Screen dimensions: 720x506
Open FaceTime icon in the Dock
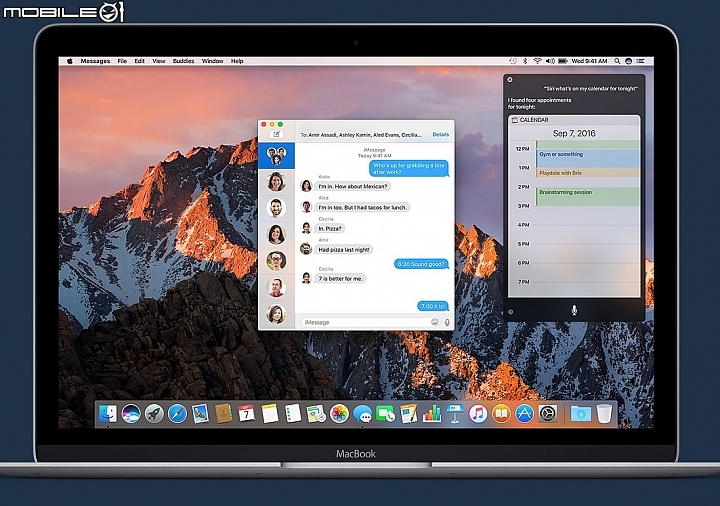[385, 414]
